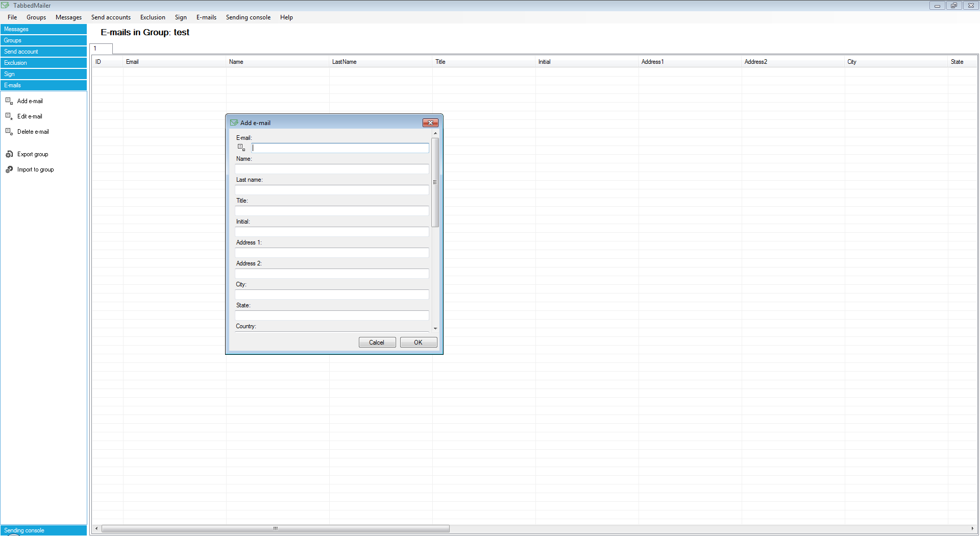
Task: Click the Cancel button in dialog
Action: (x=377, y=343)
